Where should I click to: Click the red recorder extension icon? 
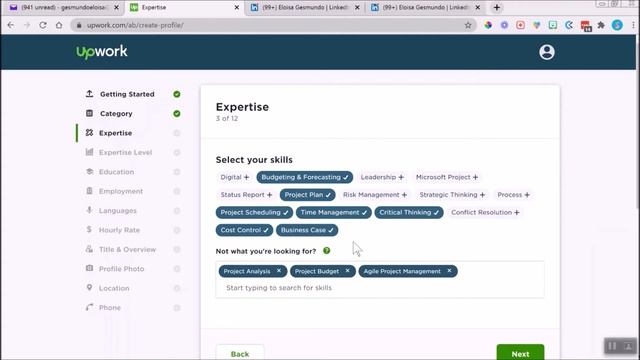[x=520, y=25]
